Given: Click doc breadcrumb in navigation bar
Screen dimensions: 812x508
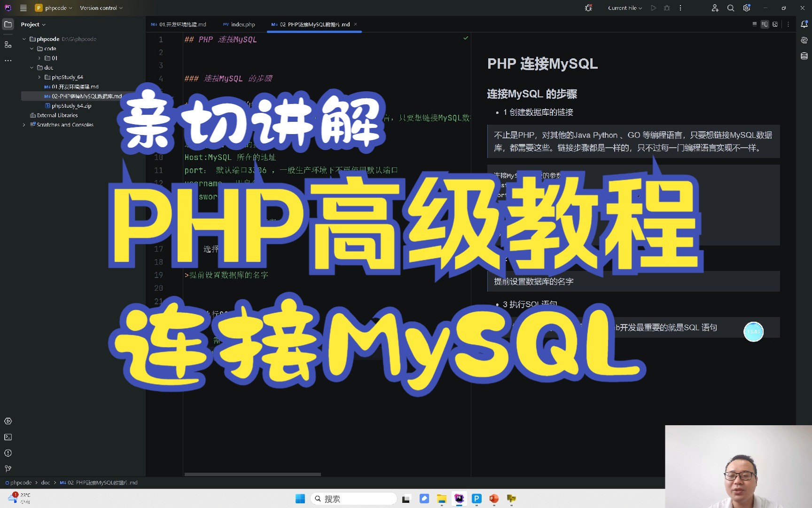Looking at the screenshot, I should click(46, 483).
